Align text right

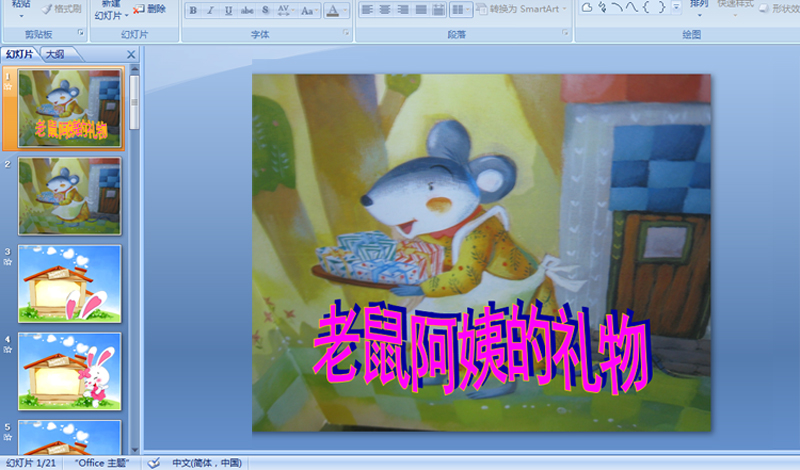403,10
